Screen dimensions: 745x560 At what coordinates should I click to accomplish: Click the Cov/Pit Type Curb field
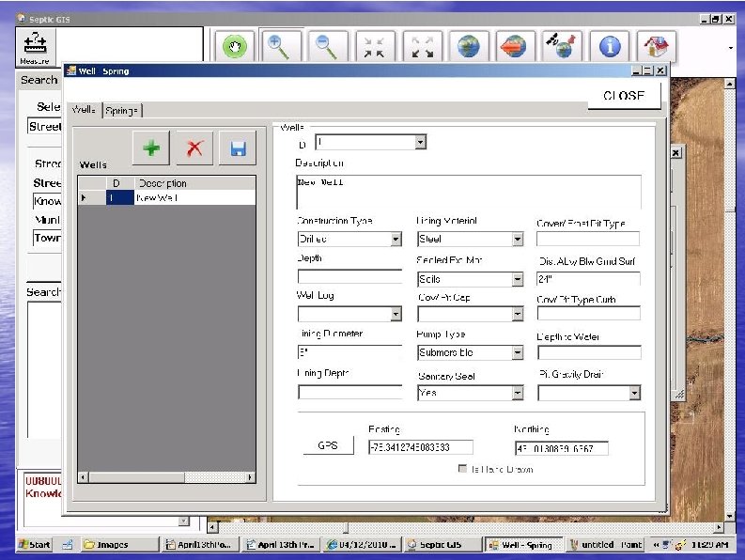tap(589, 313)
